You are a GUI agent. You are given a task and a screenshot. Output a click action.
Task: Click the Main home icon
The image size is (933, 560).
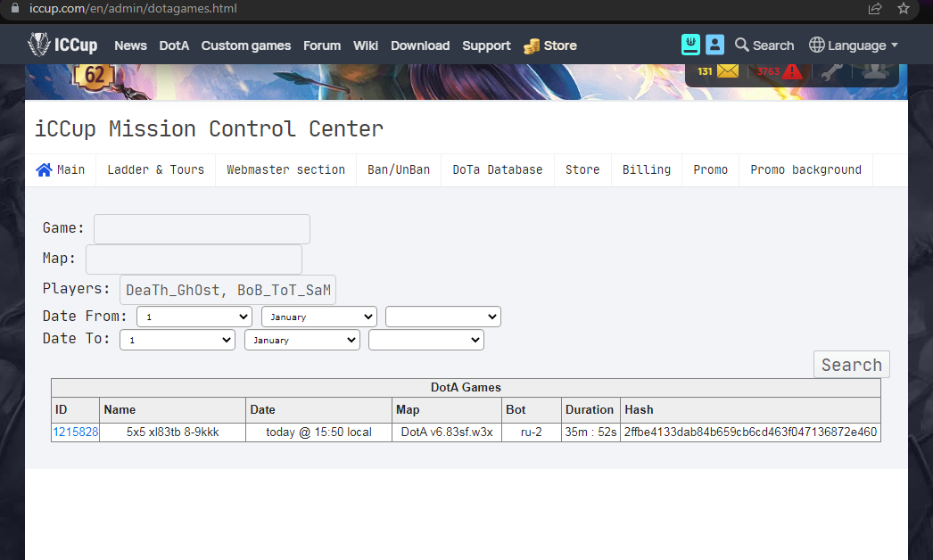(44, 170)
